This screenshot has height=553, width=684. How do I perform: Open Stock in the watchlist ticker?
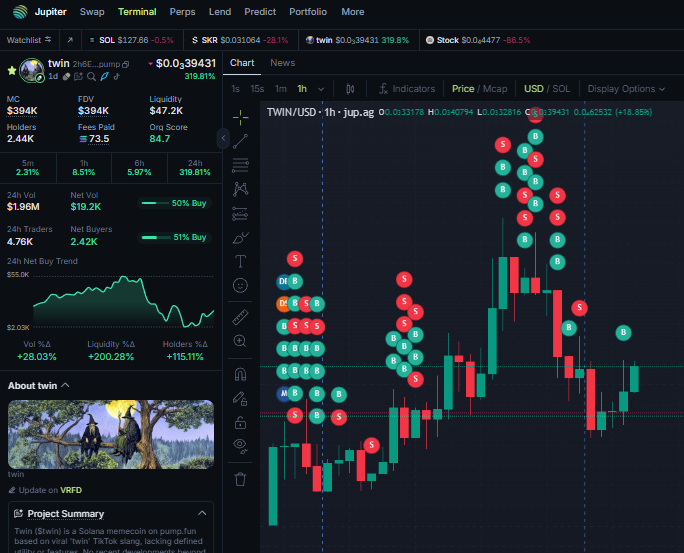(x=478, y=40)
